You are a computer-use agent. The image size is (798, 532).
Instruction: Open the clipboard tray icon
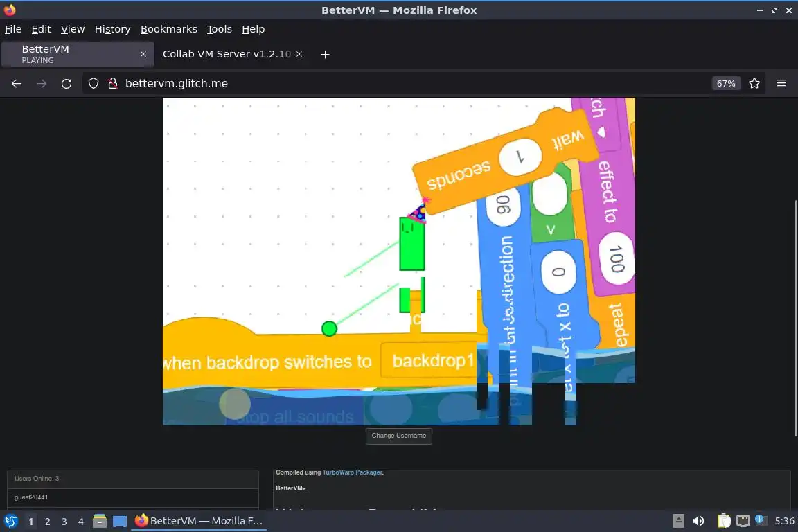pyautogui.click(x=724, y=521)
